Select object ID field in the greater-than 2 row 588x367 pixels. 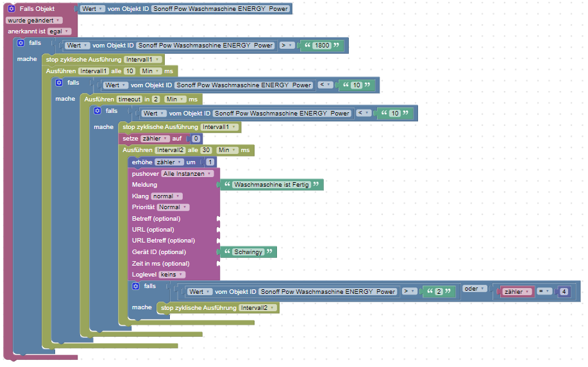pos(328,291)
